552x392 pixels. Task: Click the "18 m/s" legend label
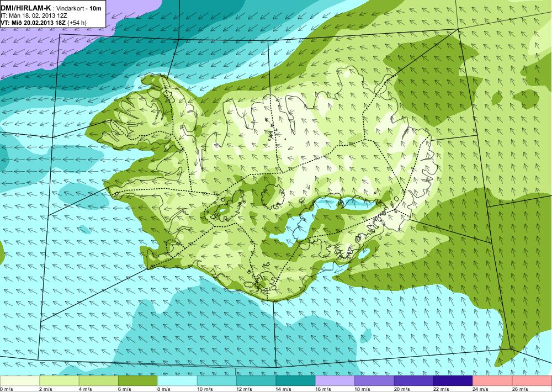363,389
